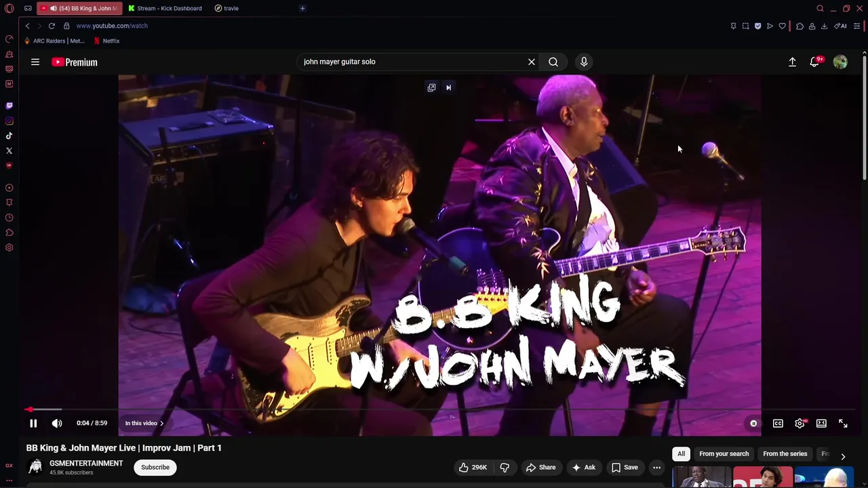This screenshot has width=868, height=488.
Task: Save video to playlist
Action: click(625, 467)
